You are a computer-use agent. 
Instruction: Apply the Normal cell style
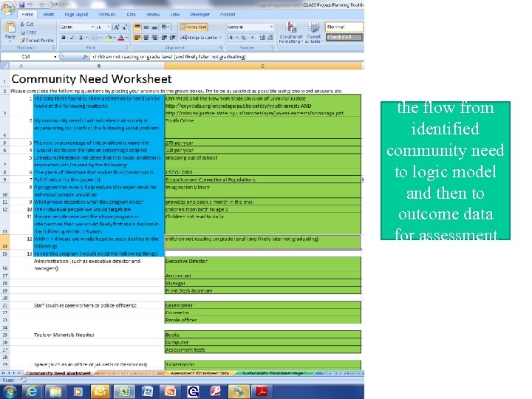click(344, 27)
